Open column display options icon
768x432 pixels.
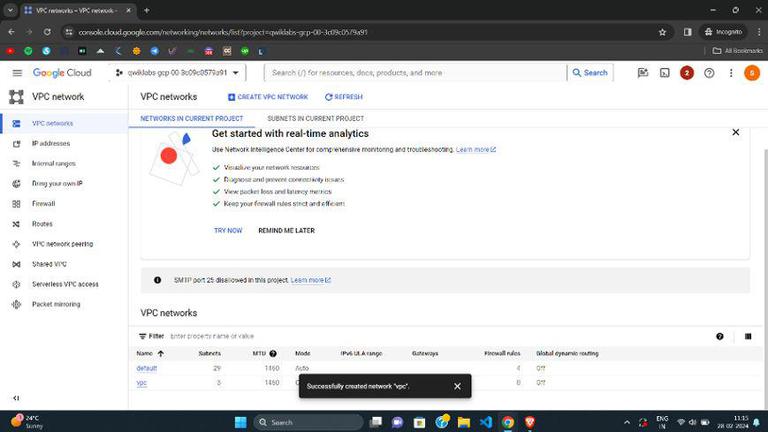point(748,336)
